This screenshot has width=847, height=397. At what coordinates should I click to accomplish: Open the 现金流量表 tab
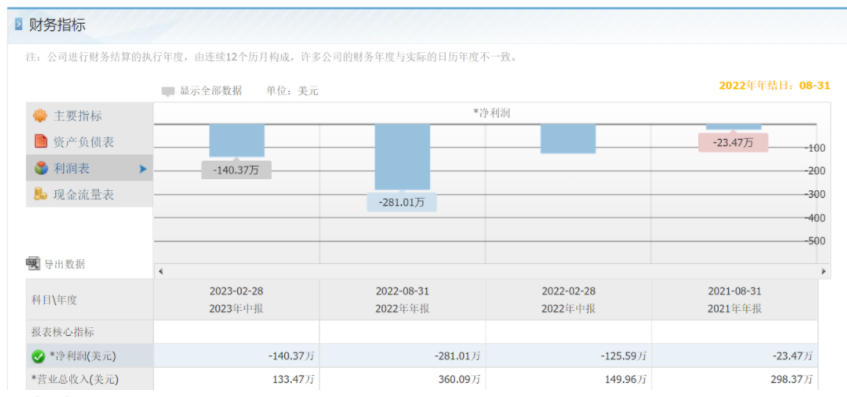pos(90,194)
